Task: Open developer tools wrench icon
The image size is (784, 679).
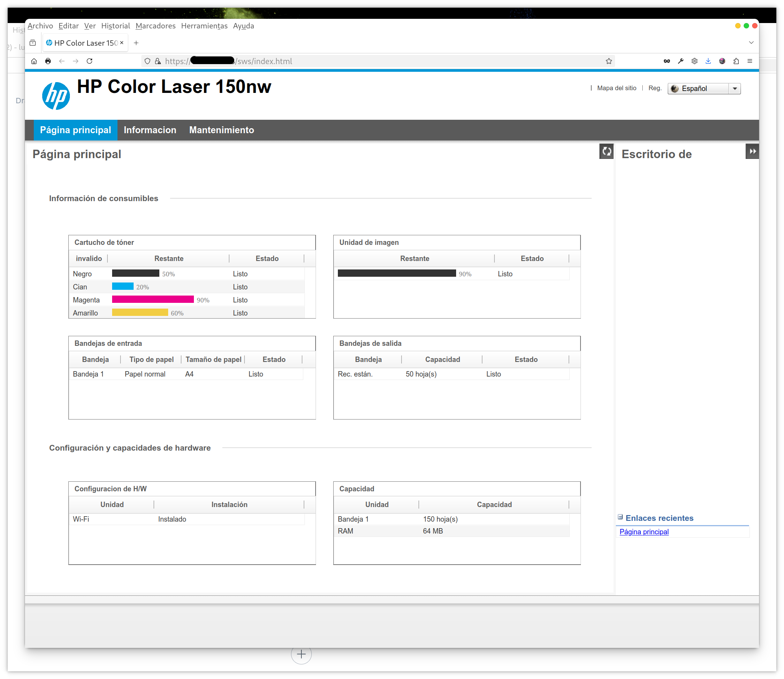Action: point(681,61)
